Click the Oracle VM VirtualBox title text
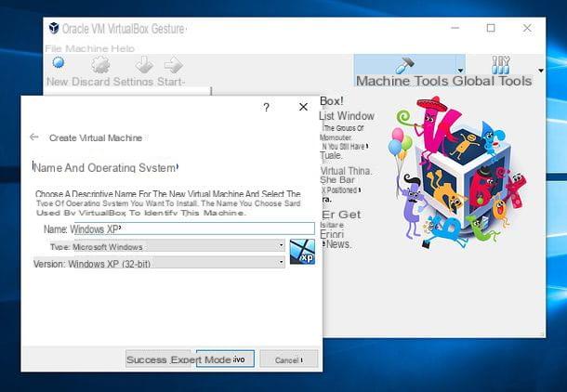Screen dimensions: 567x392 pos(124,29)
